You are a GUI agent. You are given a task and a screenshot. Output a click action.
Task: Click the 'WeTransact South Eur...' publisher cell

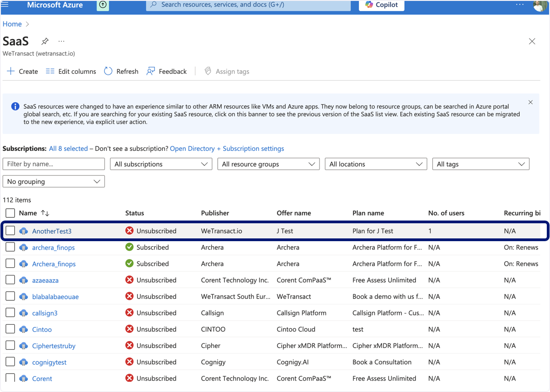click(x=236, y=297)
